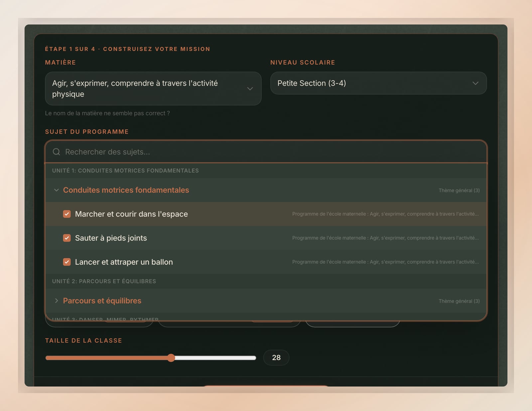Viewport: 532px width, 411px height.
Task: Uncheck Lancer et attraper un ballon
Action: point(67,262)
